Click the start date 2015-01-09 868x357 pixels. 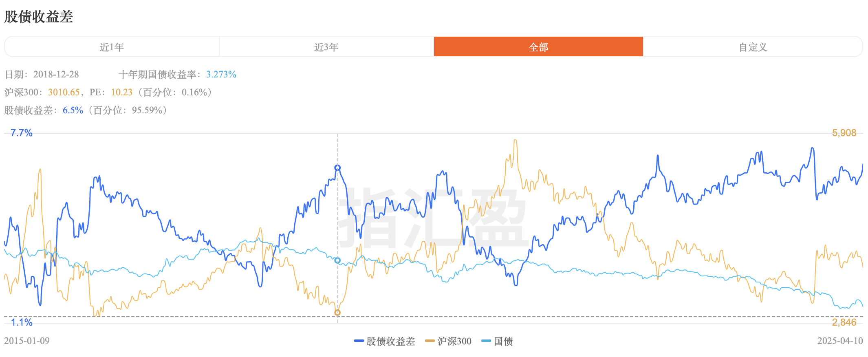pos(27,341)
